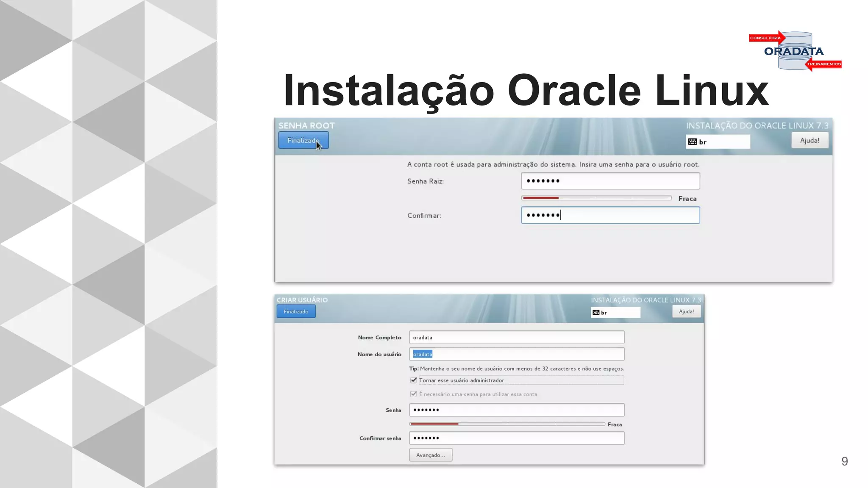The width and height of the screenshot is (868, 488).
Task: Click keyboard icon in Criar Usuário layout box
Action: pyautogui.click(x=596, y=313)
